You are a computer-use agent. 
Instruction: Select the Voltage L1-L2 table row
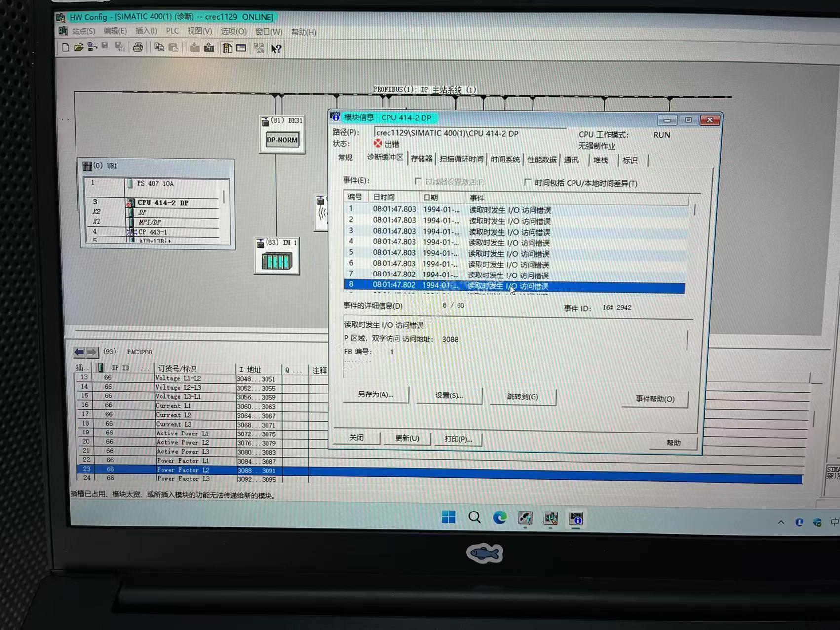(x=200, y=378)
